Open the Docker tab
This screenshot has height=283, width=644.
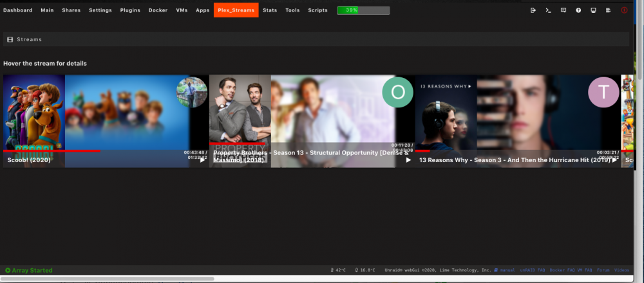click(158, 10)
